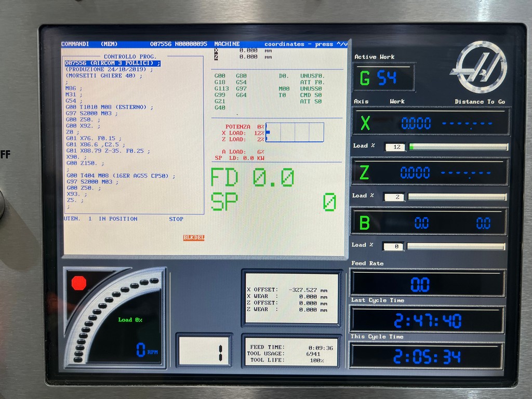Viewport: 532px width, 399px height.
Task: Select the line G01 X88.79 Z-35. F0.25
Action: tap(108, 151)
